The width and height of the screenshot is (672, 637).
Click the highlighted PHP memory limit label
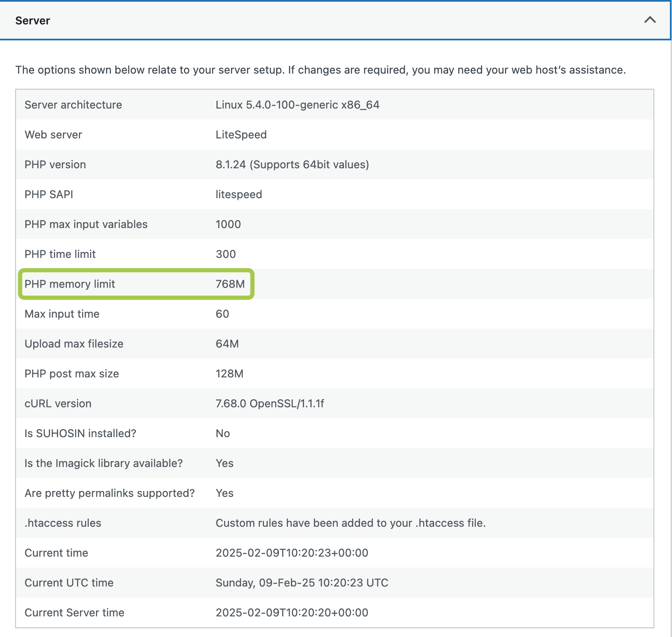[70, 284]
